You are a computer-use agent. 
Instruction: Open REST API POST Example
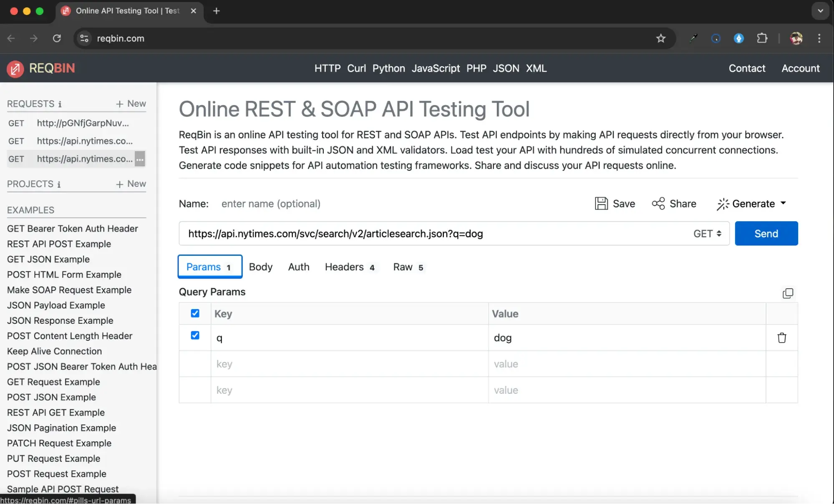tap(59, 244)
